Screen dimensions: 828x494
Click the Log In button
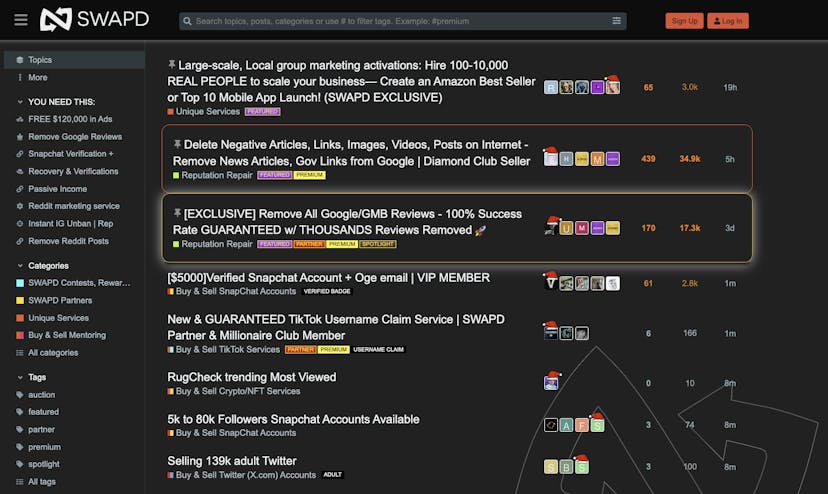728,21
